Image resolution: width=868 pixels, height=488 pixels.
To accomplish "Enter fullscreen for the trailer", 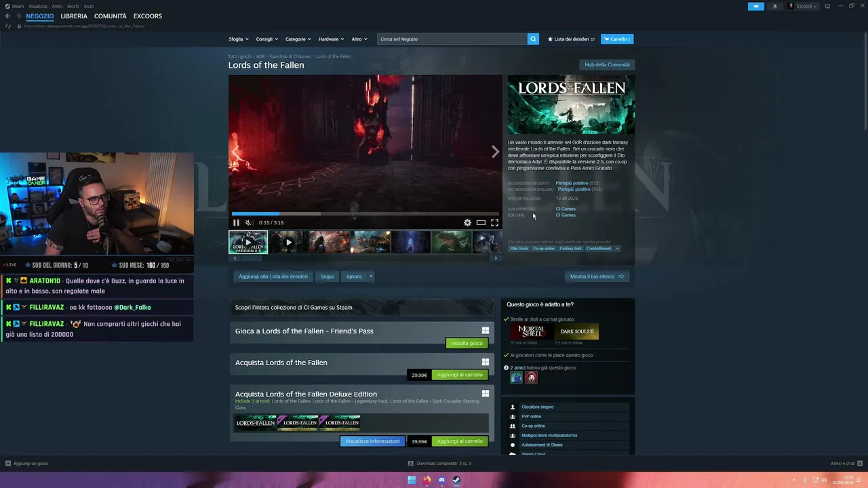I will (494, 222).
